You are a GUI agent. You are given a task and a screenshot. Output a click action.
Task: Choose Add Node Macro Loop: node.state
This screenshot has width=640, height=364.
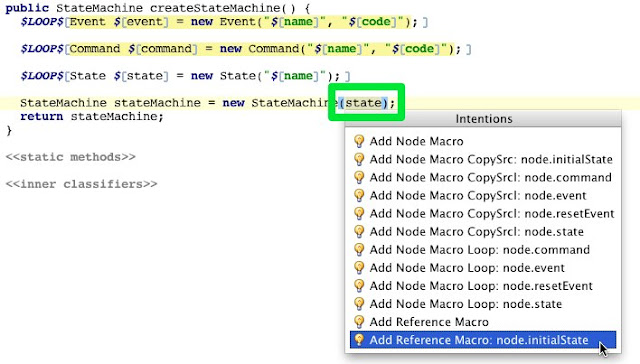pos(483,304)
